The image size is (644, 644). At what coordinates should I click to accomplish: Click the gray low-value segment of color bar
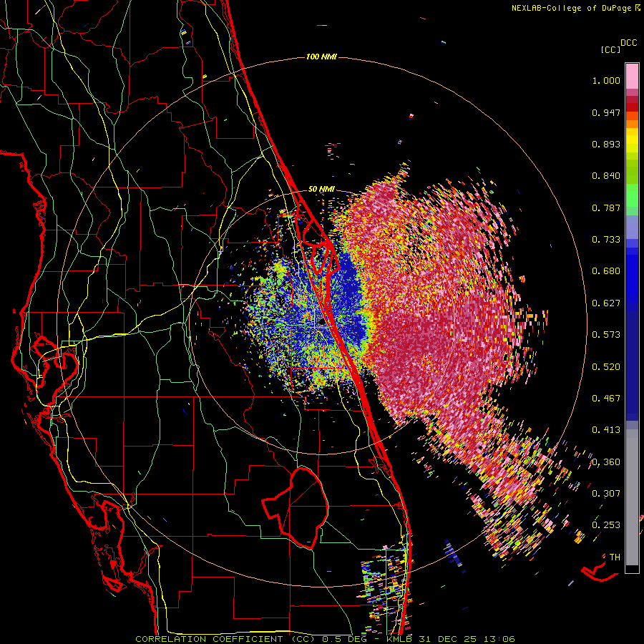pos(632,497)
